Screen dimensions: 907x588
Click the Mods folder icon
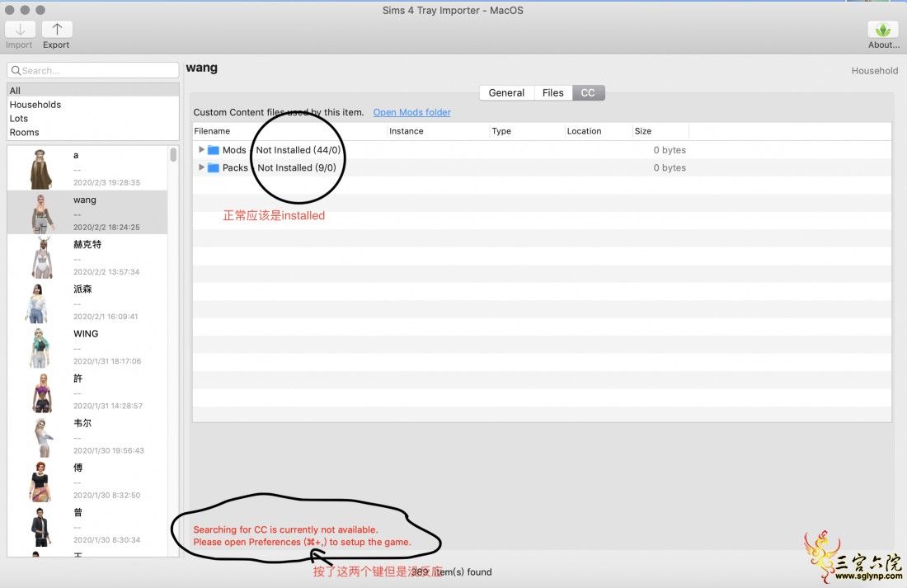coord(214,150)
